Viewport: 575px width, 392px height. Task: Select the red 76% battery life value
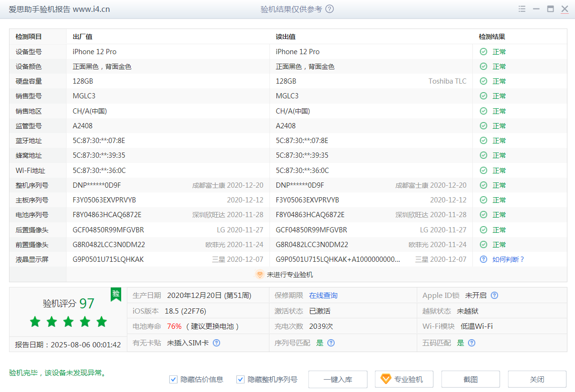(174, 326)
